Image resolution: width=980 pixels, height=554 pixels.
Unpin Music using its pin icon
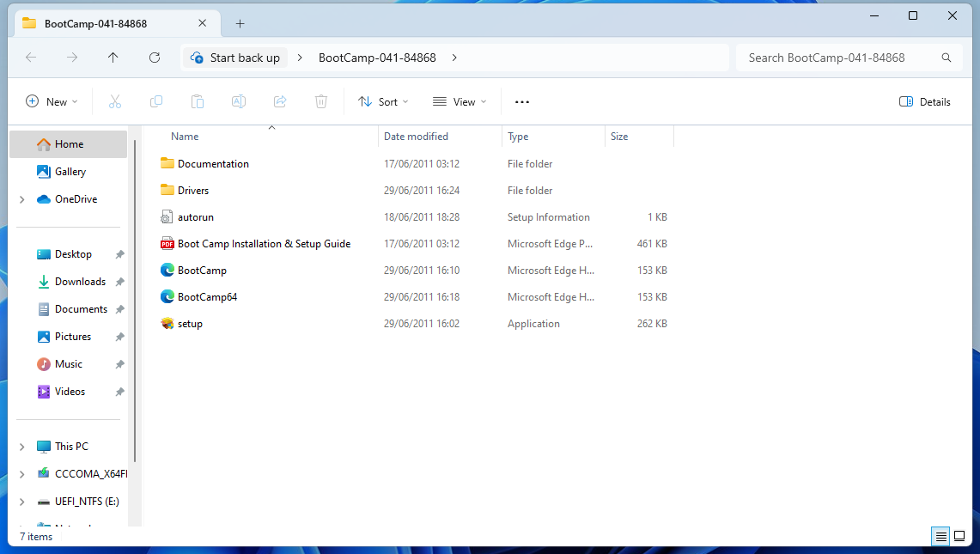coord(119,364)
